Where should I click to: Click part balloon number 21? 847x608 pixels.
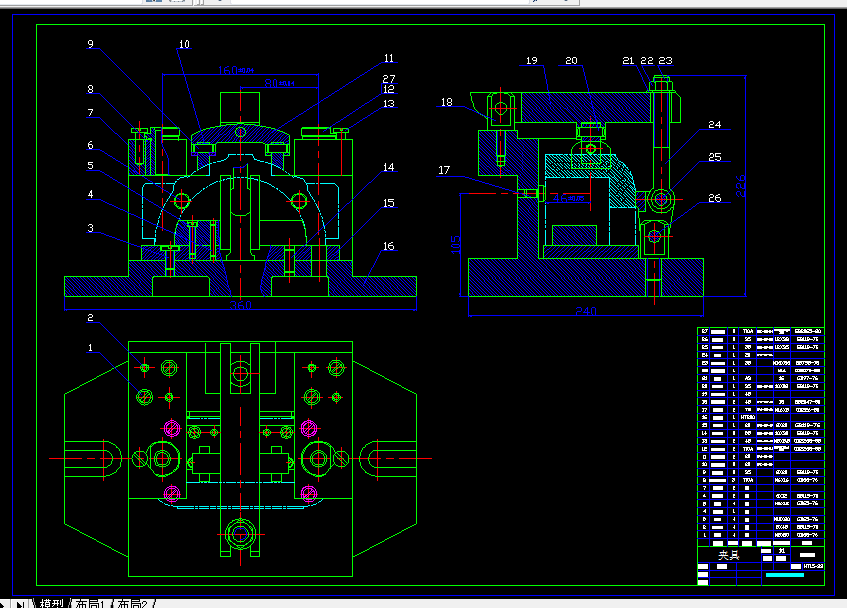pos(628,60)
